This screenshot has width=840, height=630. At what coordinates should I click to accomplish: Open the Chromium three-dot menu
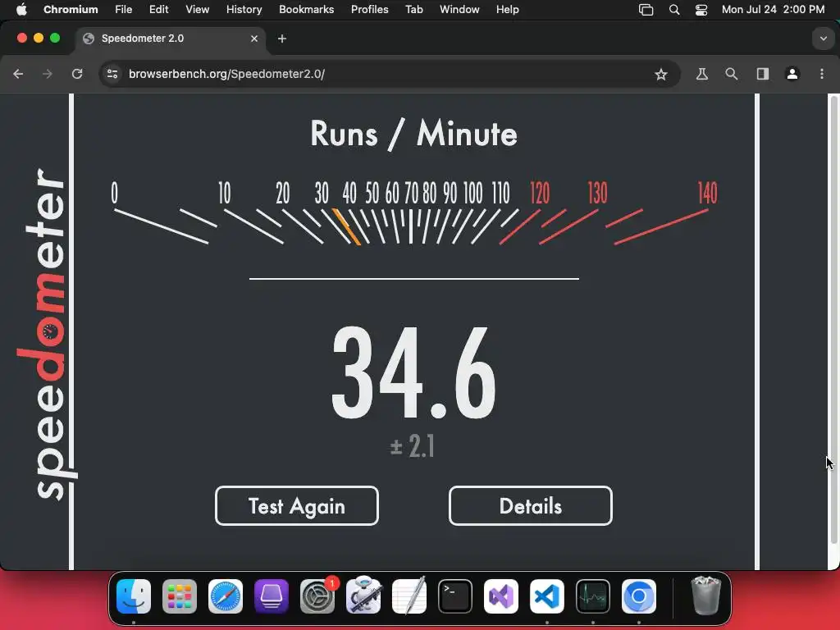tap(822, 74)
